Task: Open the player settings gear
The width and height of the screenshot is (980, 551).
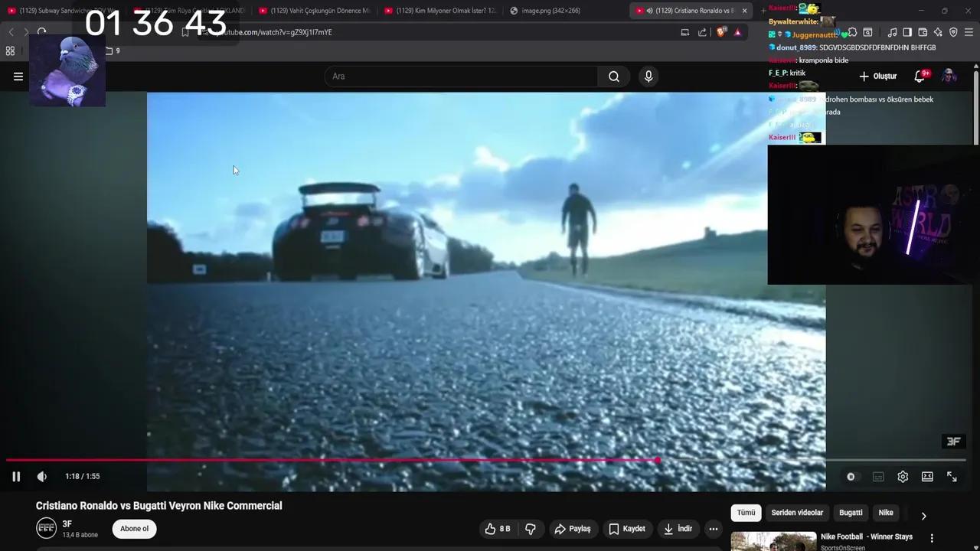Action: (x=903, y=476)
